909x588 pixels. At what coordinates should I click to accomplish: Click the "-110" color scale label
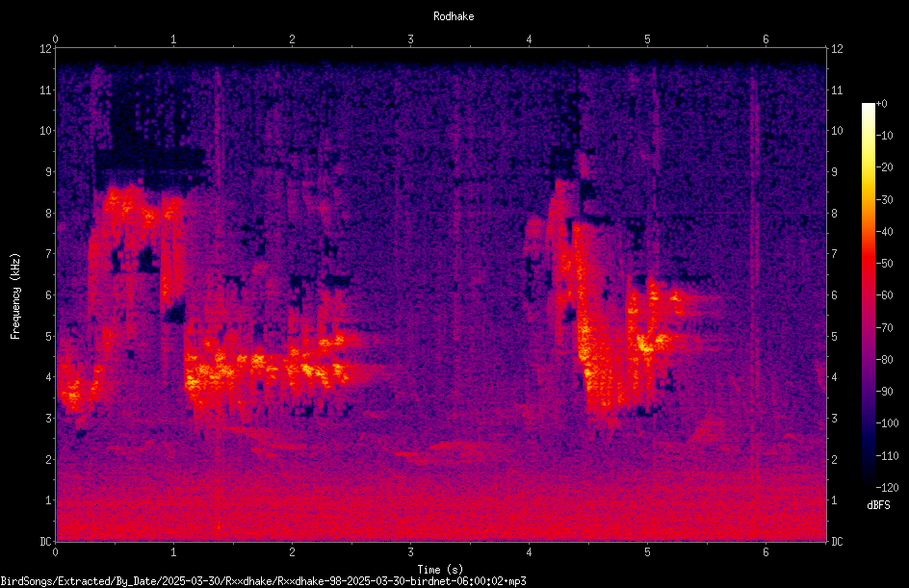point(888,456)
